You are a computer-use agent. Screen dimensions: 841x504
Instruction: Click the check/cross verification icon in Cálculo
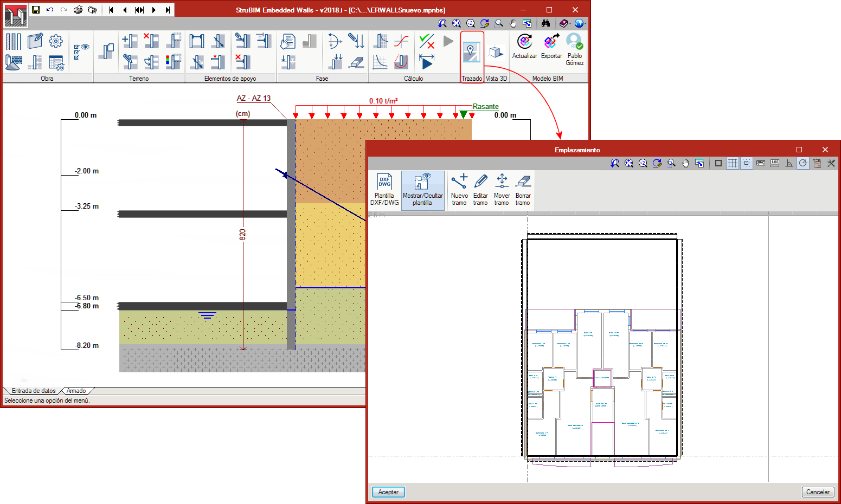click(427, 41)
